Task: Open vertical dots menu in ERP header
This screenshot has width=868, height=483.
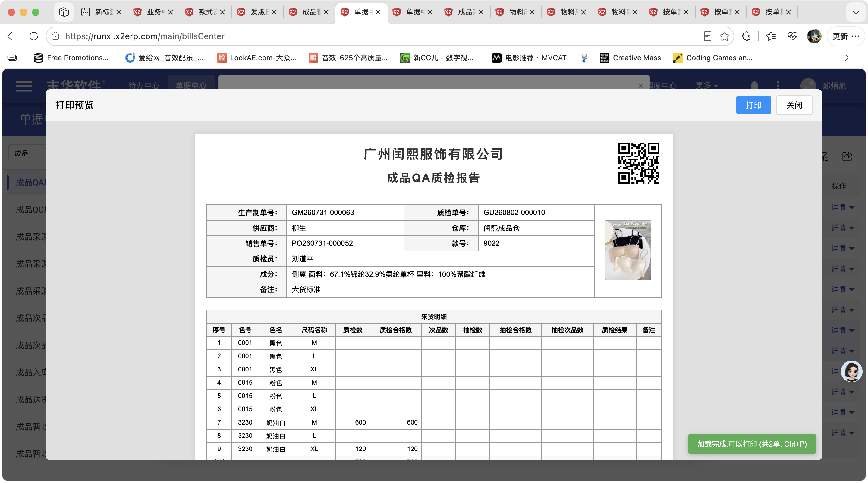Action: (x=778, y=85)
